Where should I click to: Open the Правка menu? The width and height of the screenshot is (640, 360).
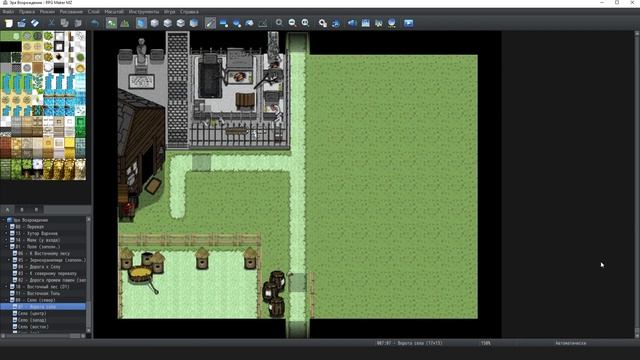coord(27,12)
